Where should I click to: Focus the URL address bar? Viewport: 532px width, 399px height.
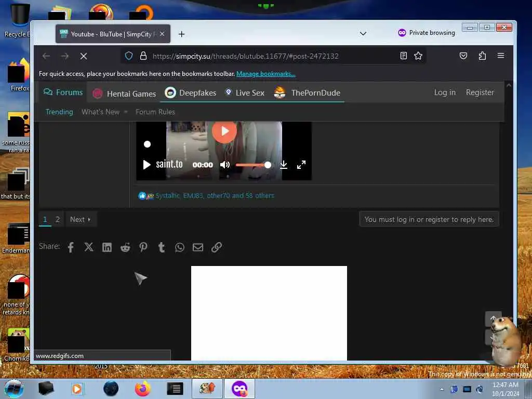tap(273, 56)
